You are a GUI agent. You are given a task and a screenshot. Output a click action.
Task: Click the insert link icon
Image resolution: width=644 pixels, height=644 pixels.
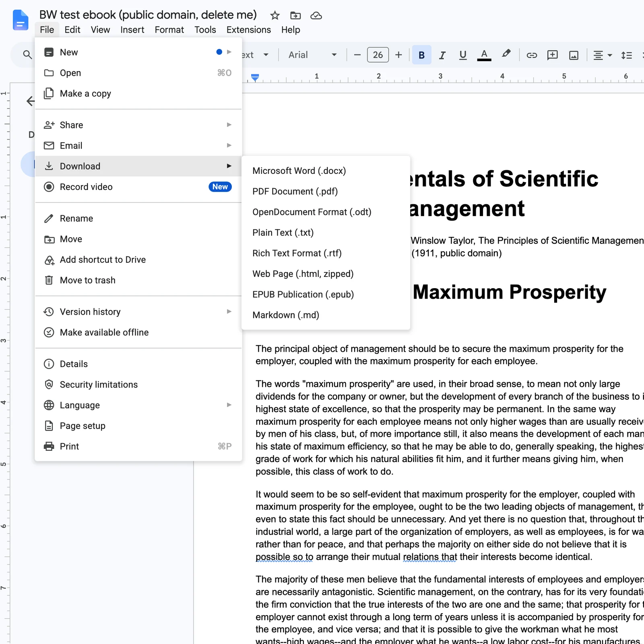[x=532, y=55]
